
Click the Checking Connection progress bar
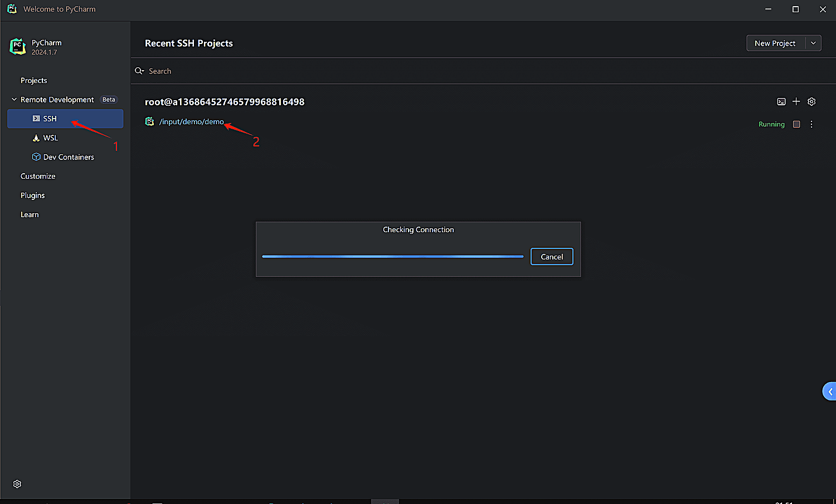[393, 257]
